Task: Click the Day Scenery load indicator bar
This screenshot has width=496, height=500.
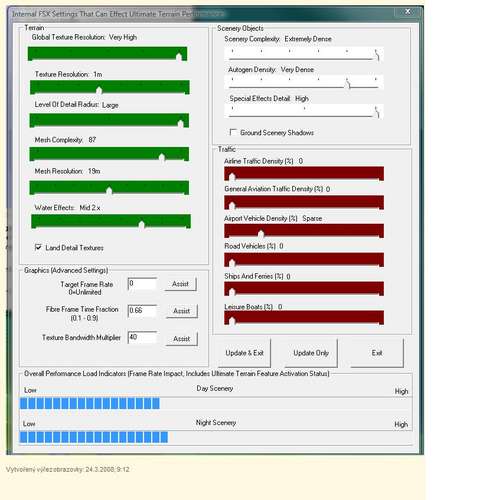Action: 216,403
